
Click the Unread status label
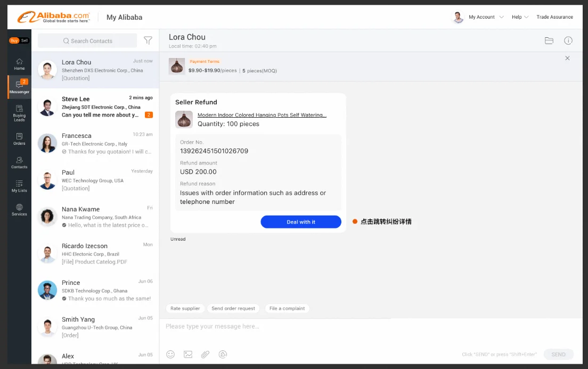pyautogui.click(x=178, y=239)
